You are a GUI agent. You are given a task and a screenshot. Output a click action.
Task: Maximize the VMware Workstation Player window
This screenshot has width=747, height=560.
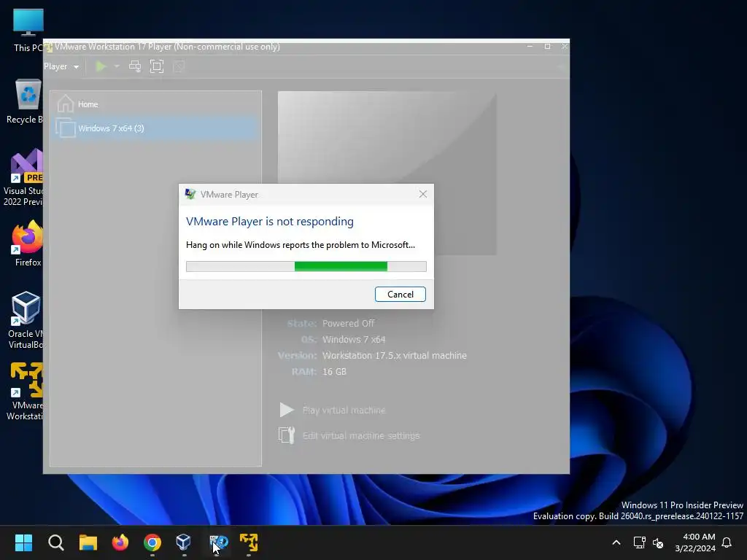547,46
